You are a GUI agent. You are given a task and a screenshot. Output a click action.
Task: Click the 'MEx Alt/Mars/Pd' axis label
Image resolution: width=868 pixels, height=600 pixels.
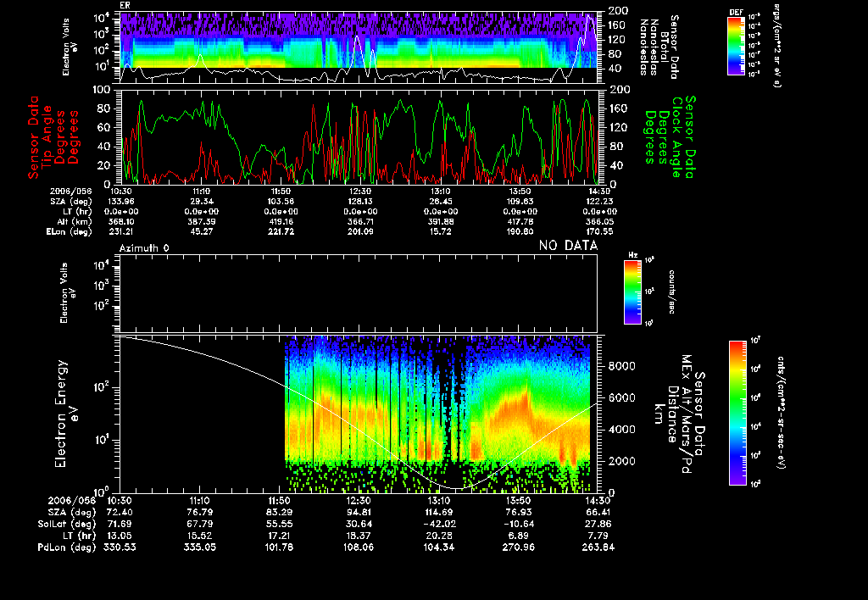(x=687, y=414)
